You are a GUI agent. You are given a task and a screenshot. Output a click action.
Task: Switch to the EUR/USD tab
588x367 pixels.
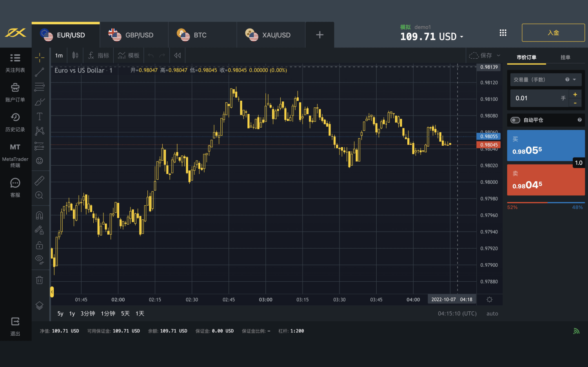click(x=66, y=35)
